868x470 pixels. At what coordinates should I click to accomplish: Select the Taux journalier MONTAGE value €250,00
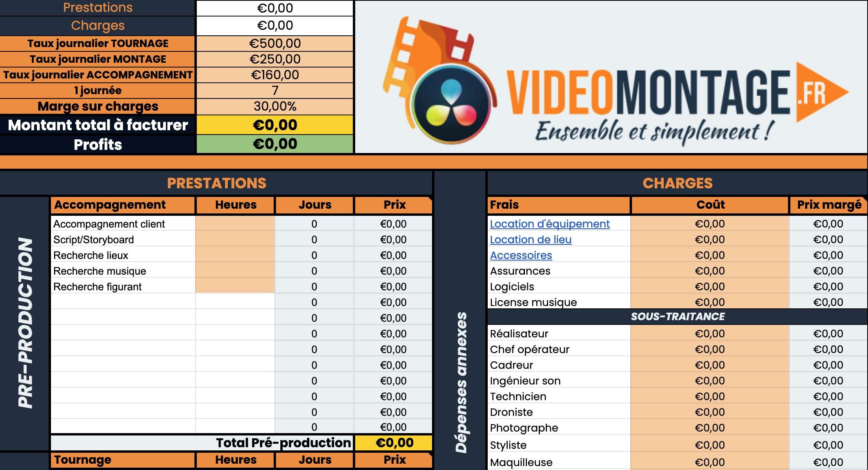(x=275, y=59)
